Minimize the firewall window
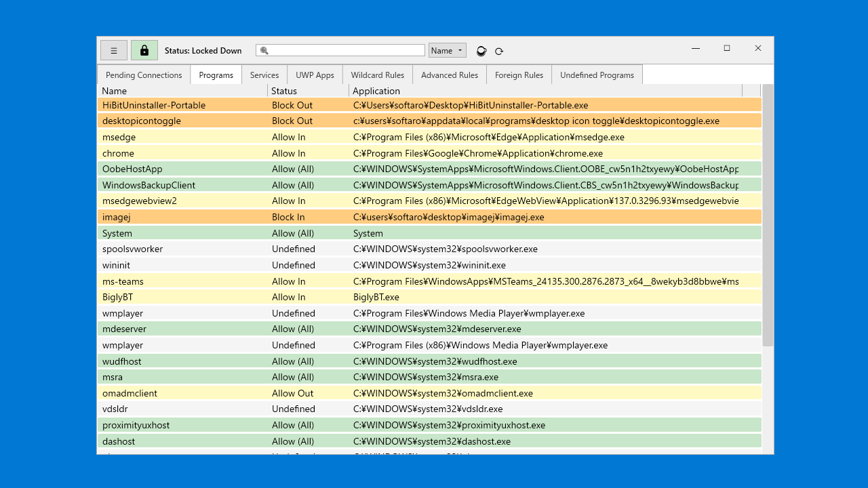This screenshot has height=488, width=868. tap(696, 48)
